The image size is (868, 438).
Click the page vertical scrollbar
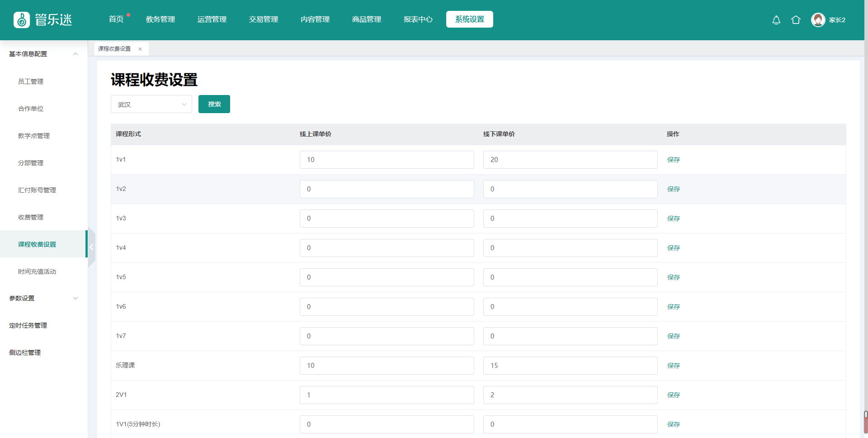[x=865, y=423]
